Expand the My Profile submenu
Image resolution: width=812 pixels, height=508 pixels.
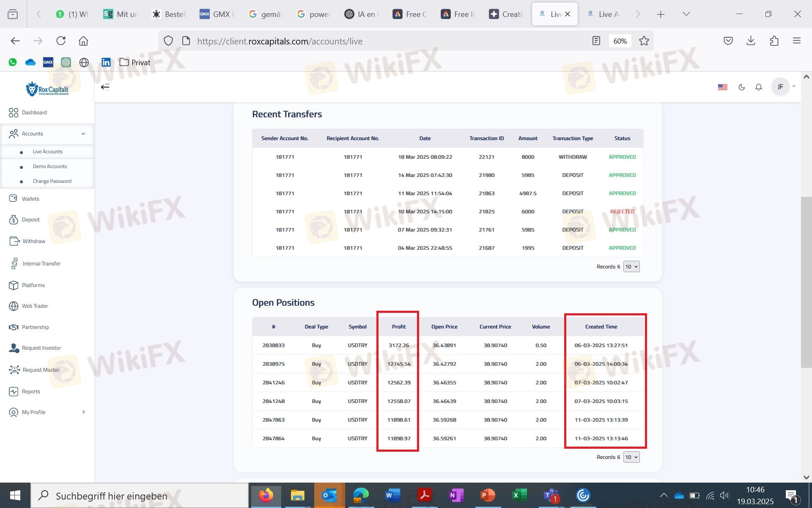(47, 412)
